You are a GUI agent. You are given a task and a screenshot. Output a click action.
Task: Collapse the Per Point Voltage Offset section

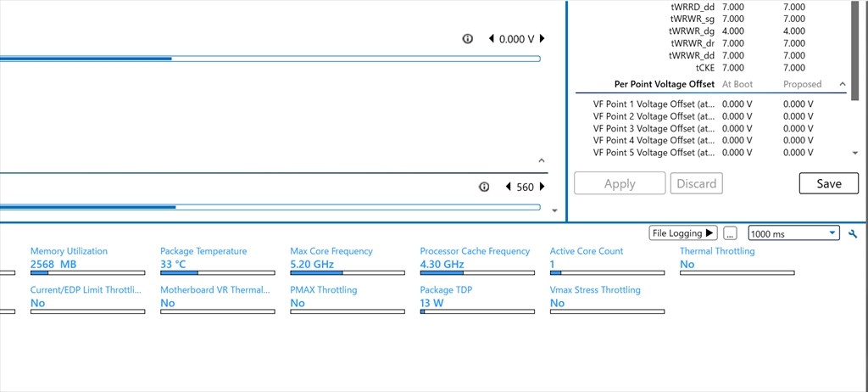click(x=842, y=84)
